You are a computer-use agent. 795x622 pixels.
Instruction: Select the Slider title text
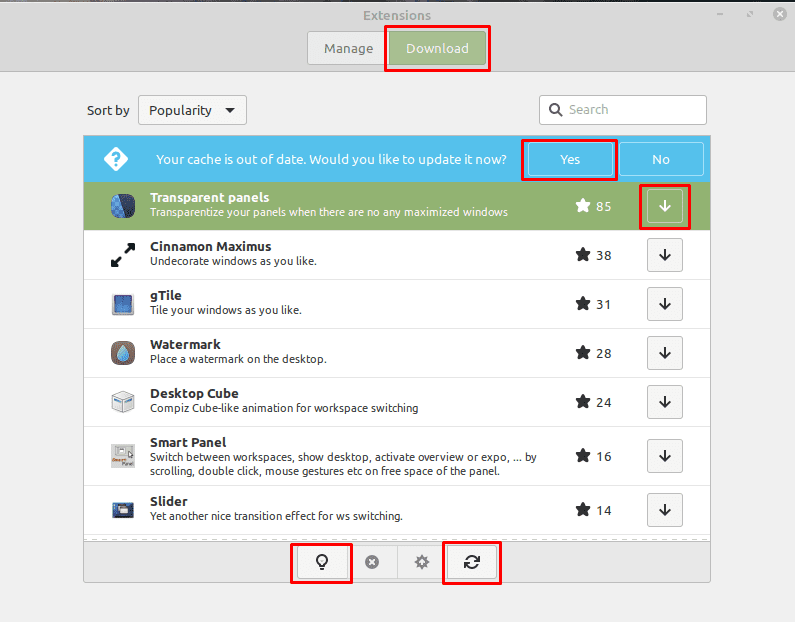[169, 501]
